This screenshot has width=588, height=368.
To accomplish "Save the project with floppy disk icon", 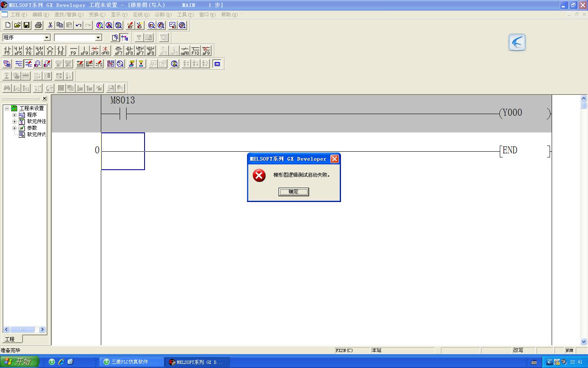I will coord(27,25).
